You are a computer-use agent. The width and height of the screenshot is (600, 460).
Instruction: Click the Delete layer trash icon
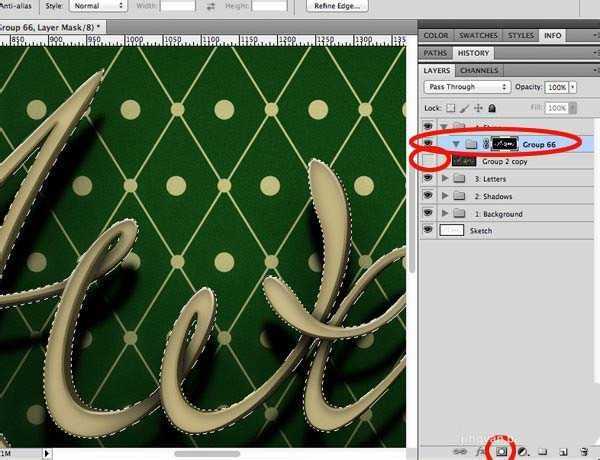click(584, 452)
